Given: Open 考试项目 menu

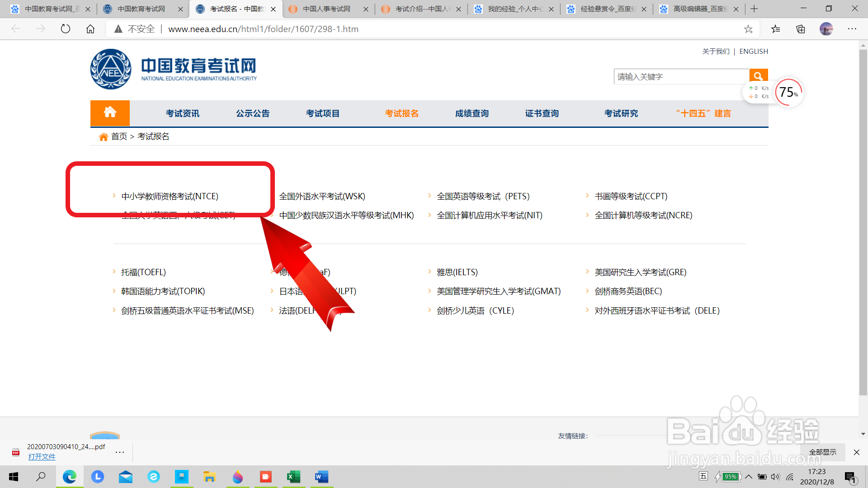Looking at the screenshot, I should point(323,113).
